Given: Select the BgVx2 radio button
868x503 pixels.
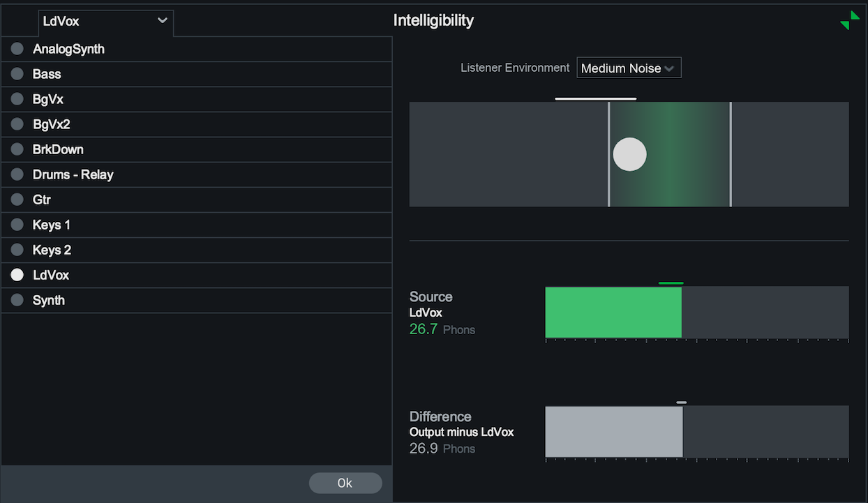Looking at the screenshot, I should pos(17,124).
